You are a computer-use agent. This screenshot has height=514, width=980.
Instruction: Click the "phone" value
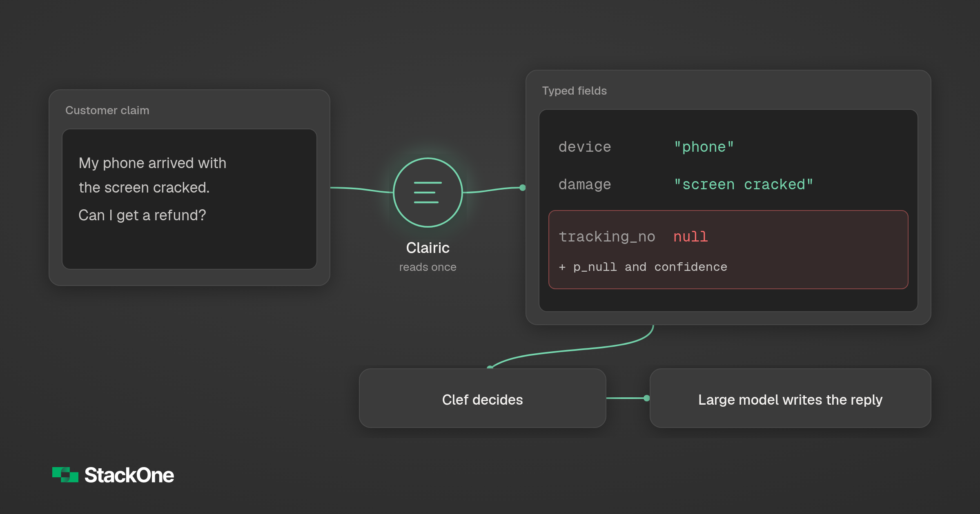tap(704, 147)
